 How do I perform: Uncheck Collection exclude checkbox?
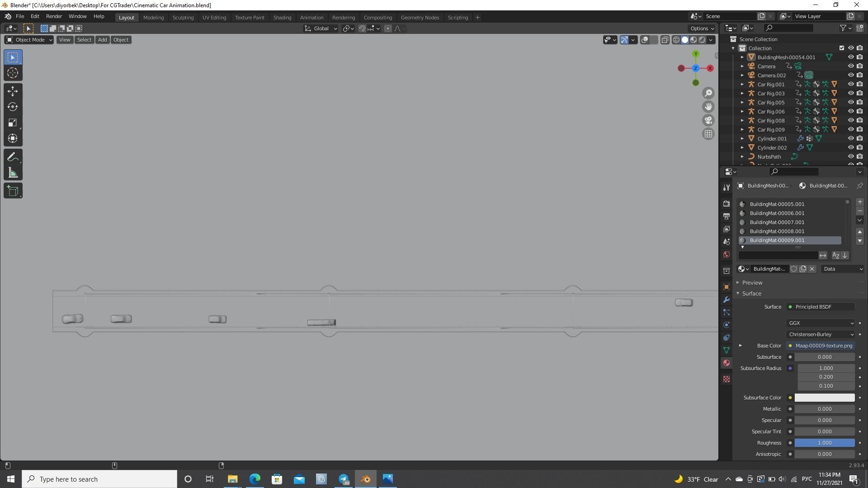(x=841, y=48)
